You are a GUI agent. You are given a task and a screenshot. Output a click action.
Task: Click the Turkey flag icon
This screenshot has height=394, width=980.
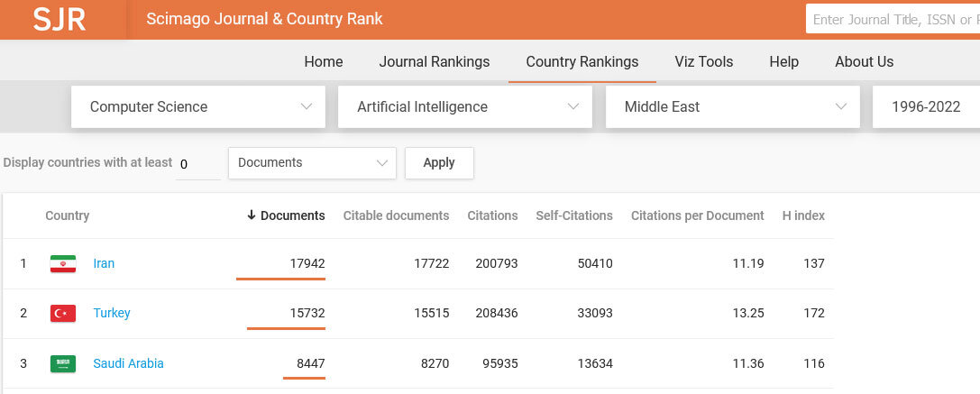(63, 314)
